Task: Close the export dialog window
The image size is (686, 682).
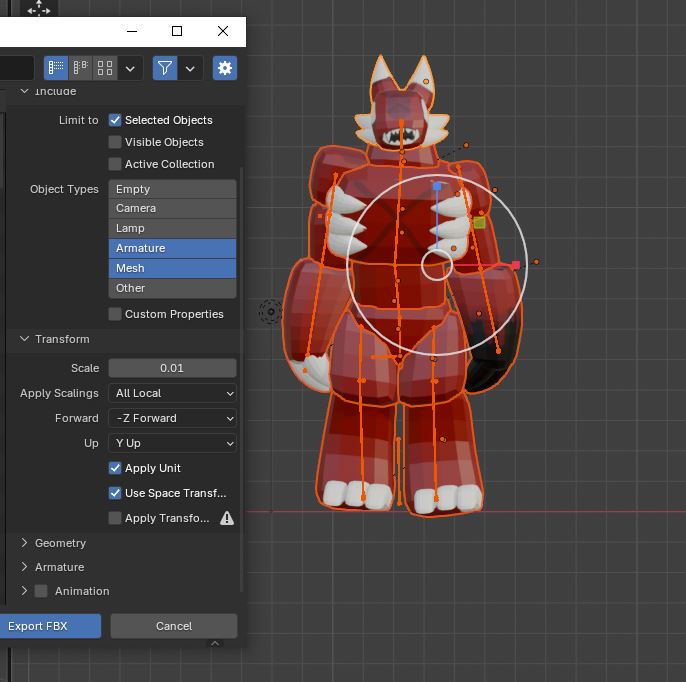Action: click(x=223, y=31)
